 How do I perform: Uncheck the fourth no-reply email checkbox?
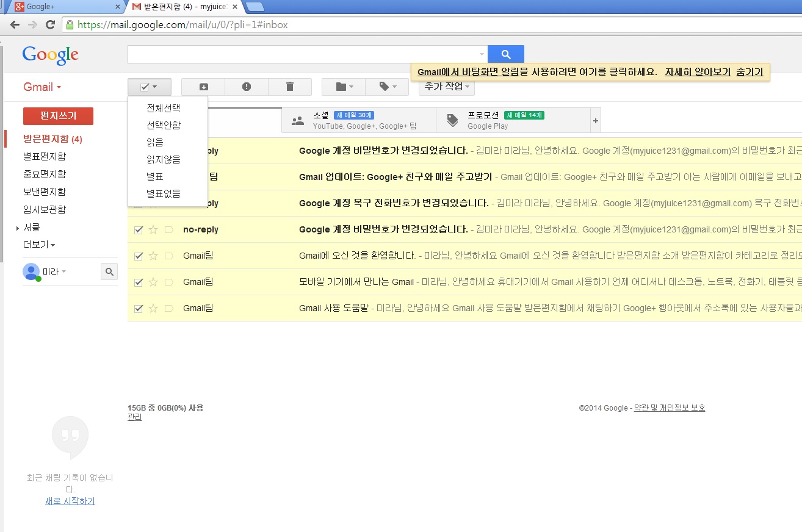(x=139, y=229)
